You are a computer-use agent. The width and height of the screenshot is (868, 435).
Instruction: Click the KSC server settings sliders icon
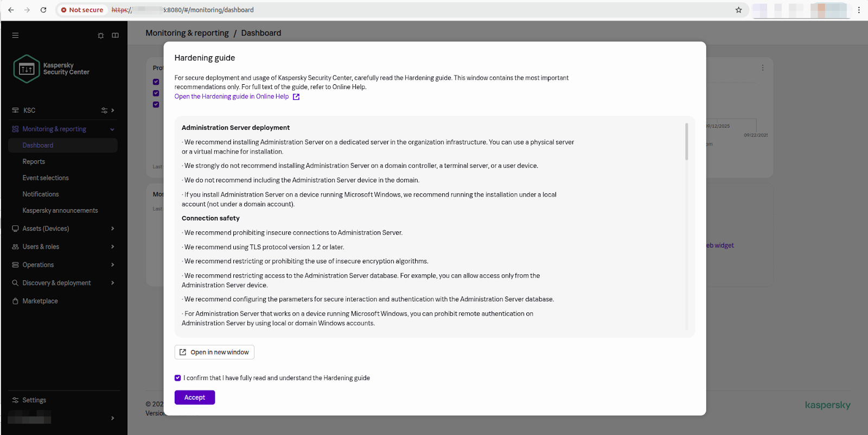pos(104,110)
